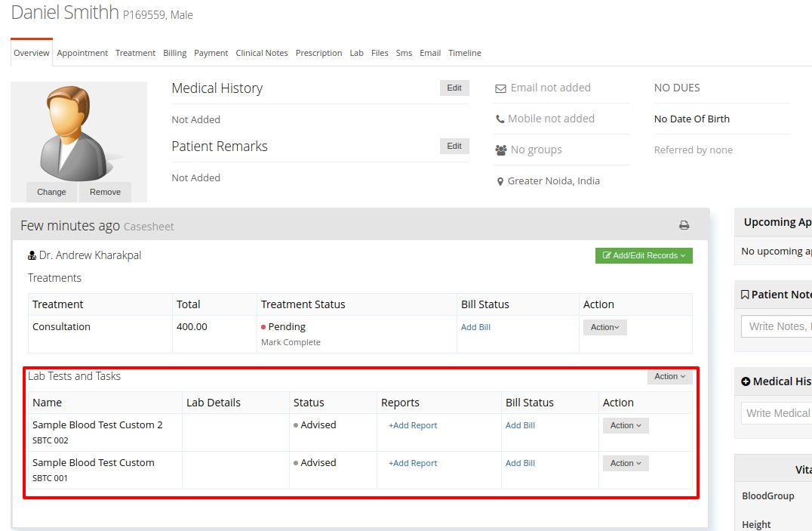Open the Clinical Notes tab
Screen dimensions: 812x531
(262, 53)
